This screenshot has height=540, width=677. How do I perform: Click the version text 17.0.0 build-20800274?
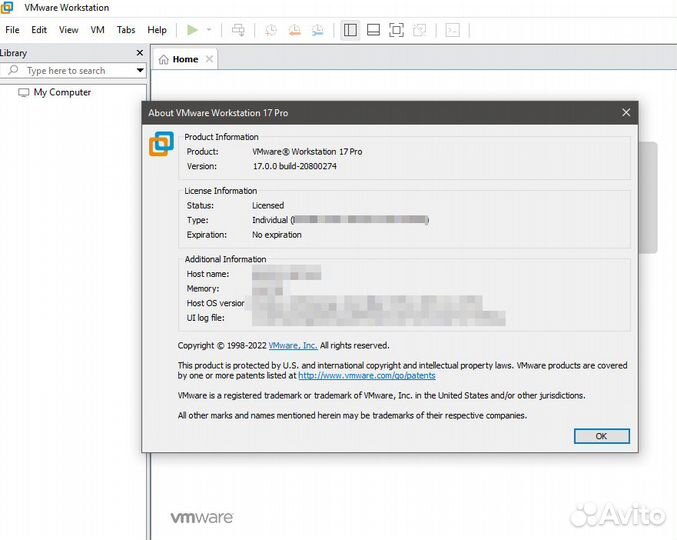[294, 166]
